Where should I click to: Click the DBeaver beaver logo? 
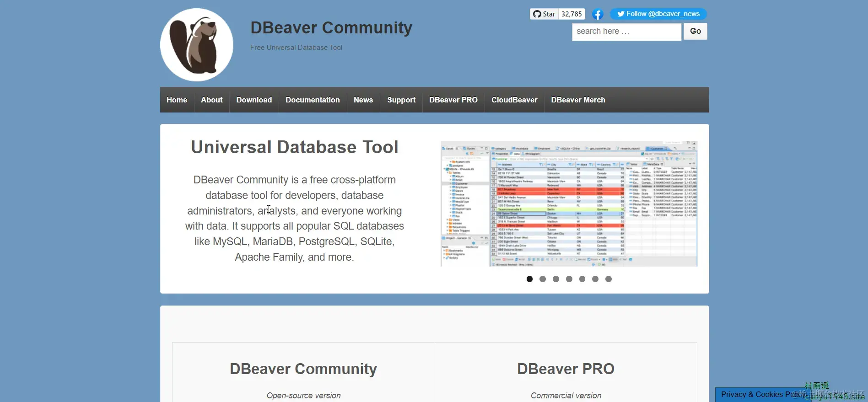click(x=197, y=45)
